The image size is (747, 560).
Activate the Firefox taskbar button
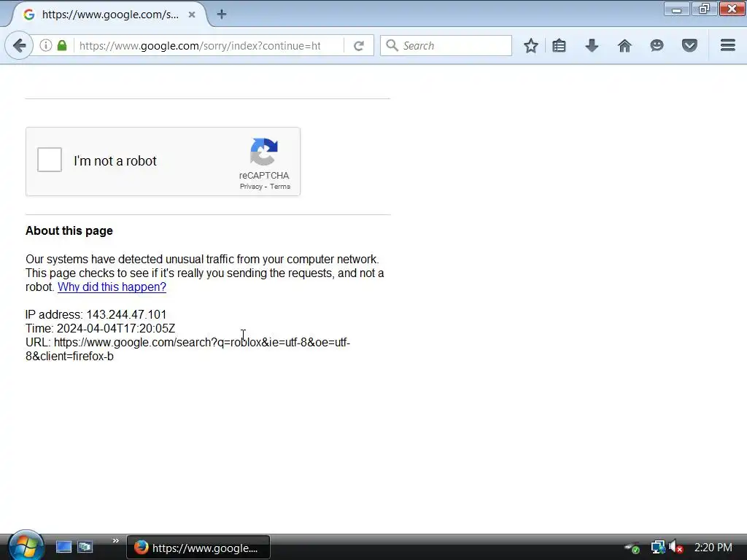[198, 548]
